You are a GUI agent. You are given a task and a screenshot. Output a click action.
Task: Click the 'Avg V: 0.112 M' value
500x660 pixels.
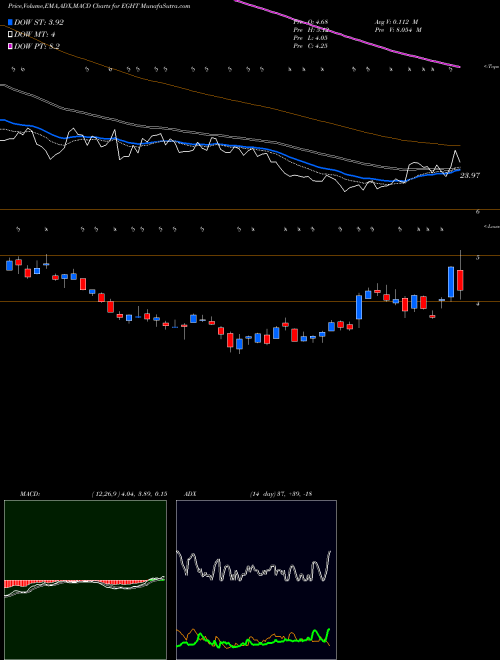(x=397, y=22)
